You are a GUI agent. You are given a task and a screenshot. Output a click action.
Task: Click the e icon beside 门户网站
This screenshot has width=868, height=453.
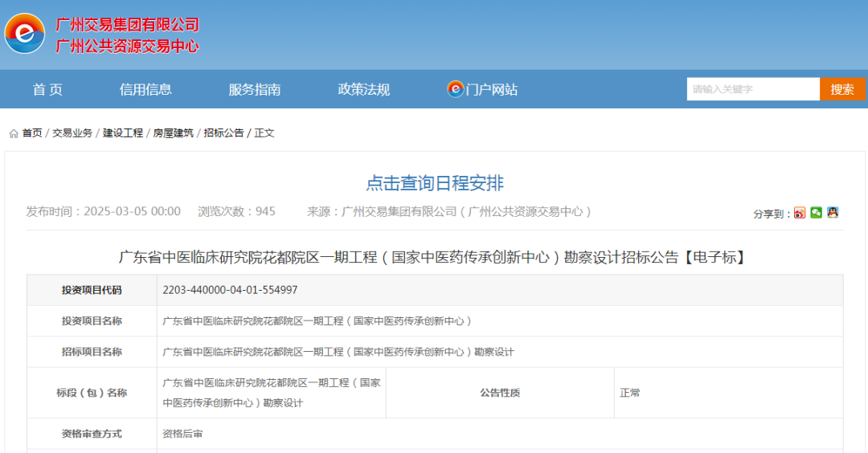click(455, 88)
